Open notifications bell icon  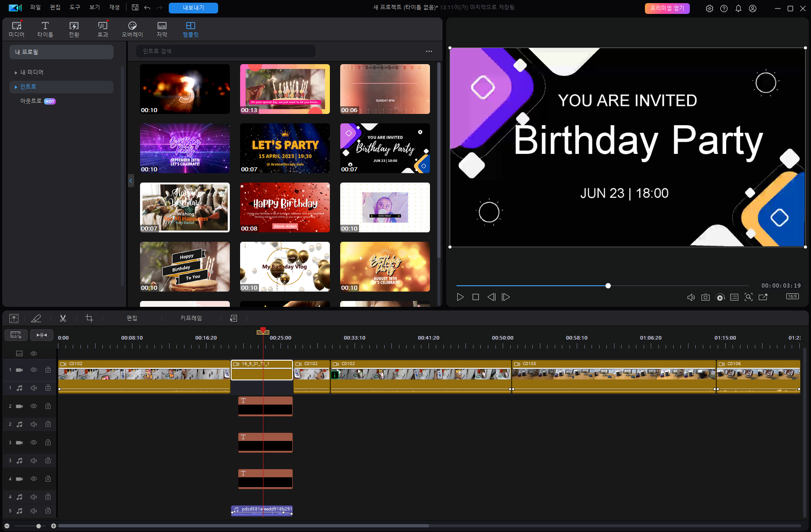(x=738, y=9)
